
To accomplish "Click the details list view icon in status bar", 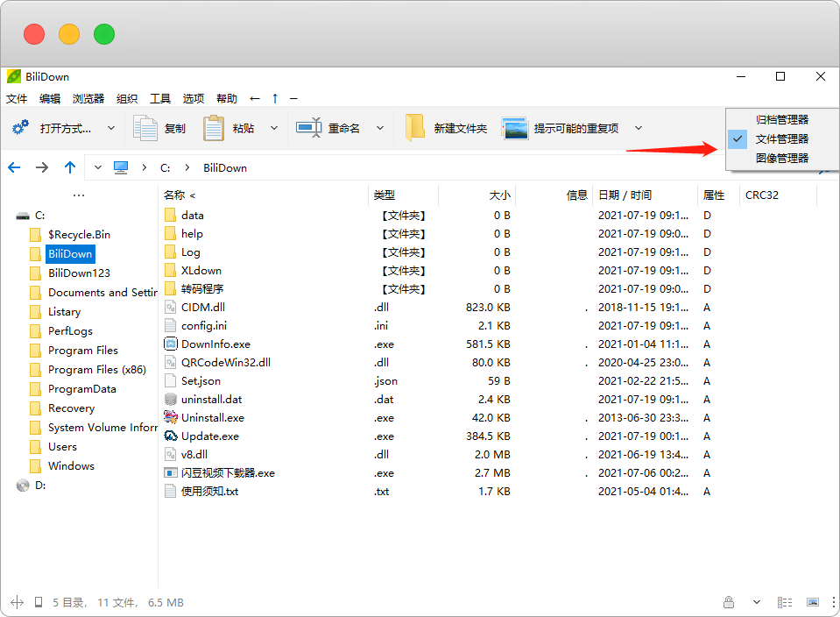I will (787, 602).
